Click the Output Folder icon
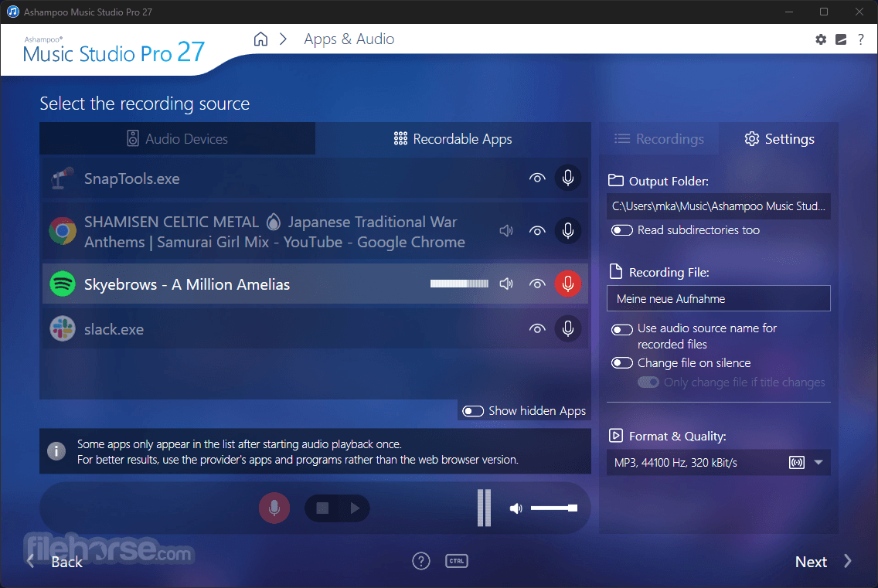Screen dimensions: 878x588 point(616,180)
